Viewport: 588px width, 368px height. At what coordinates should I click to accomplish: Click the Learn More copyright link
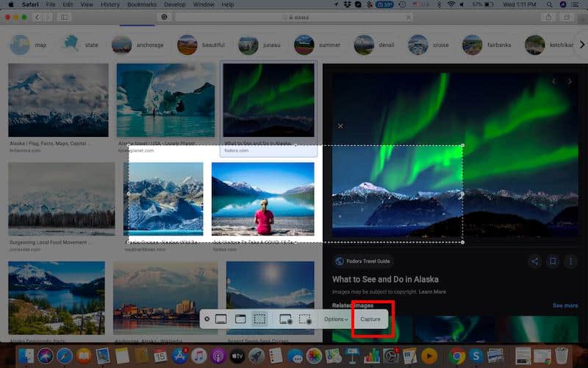pos(432,291)
